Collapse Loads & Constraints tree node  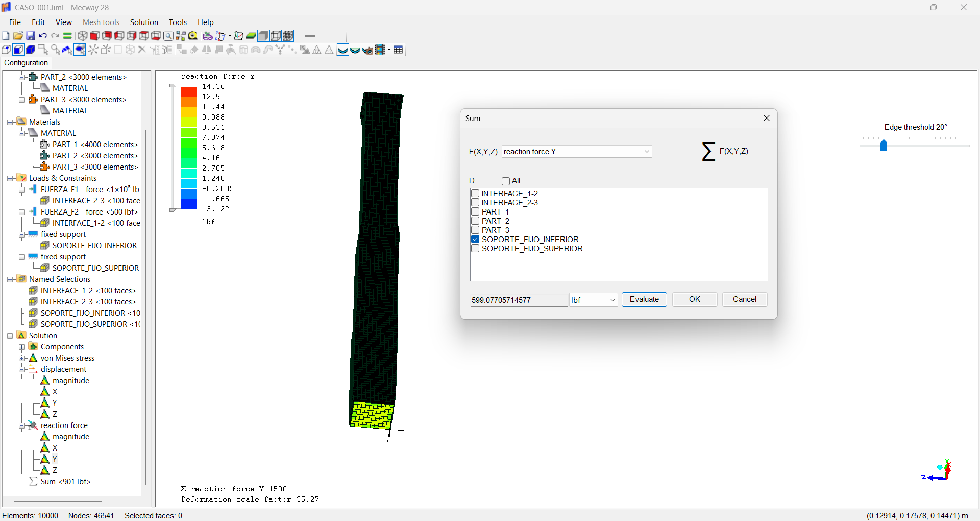pyautogui.click(x=10, y=178)
